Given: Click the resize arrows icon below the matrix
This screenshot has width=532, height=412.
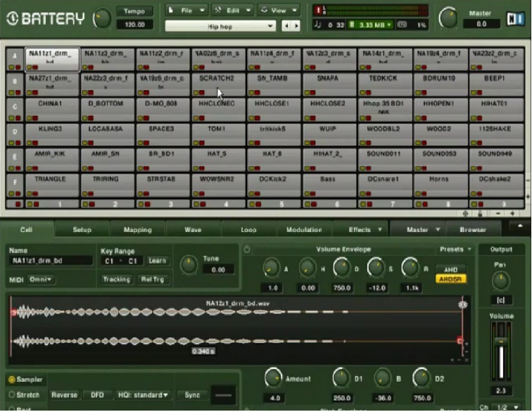Looking at the screenshot, I should click(x=465, y=214).
